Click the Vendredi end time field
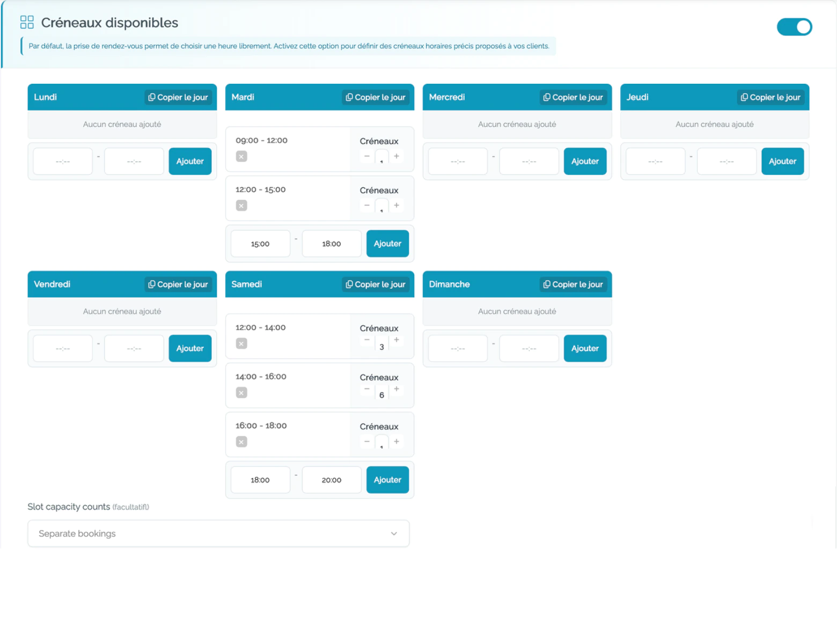This screenshot has height=644, width=837. (x=134, y=348)
